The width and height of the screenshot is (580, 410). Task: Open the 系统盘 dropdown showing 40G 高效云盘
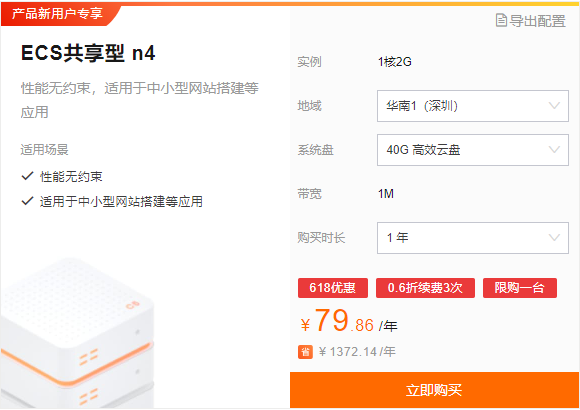473,150
